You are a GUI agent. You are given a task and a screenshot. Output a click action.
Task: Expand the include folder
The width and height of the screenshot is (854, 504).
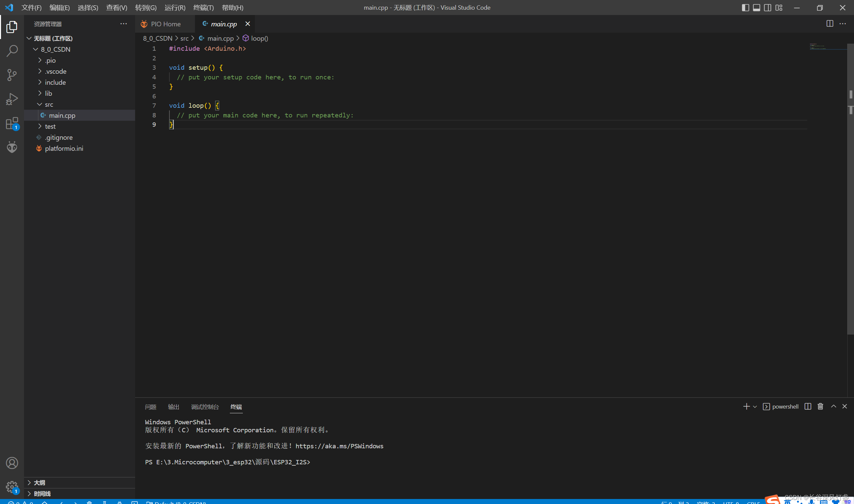55,82
